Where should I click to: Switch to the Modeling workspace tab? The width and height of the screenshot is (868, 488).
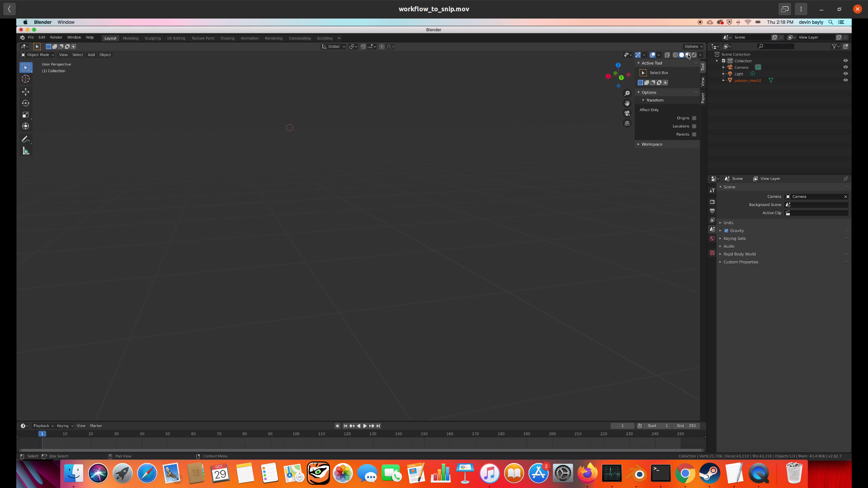click(x=130, y=38)
